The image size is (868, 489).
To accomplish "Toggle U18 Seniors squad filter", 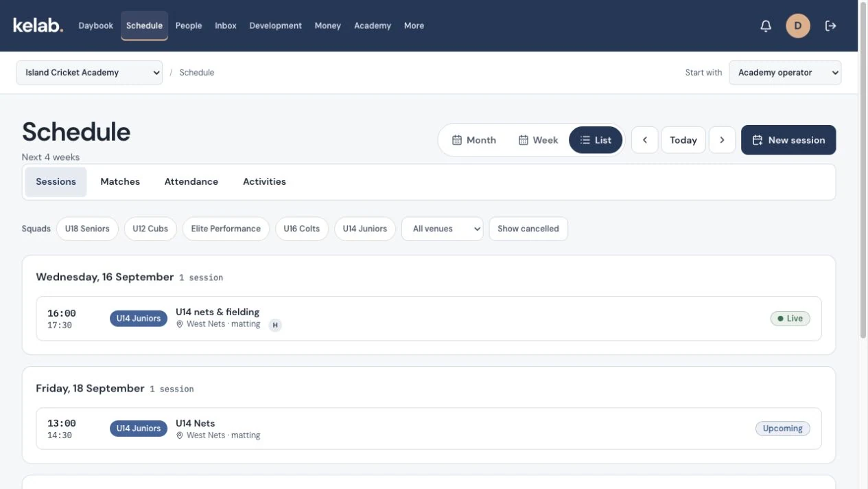I will tap(87, 229).
